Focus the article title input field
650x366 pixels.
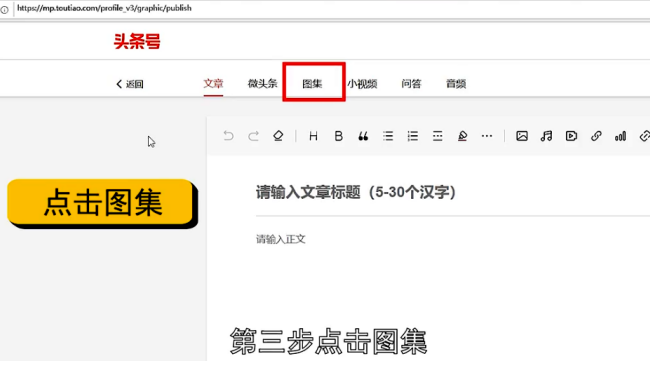click(453, 192)
